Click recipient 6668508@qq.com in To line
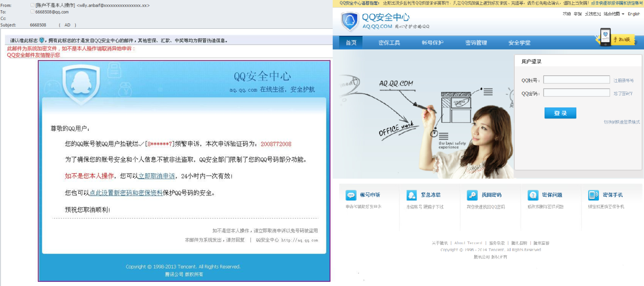This screenshot has height=286, width=644. click(x=52, y=12)
